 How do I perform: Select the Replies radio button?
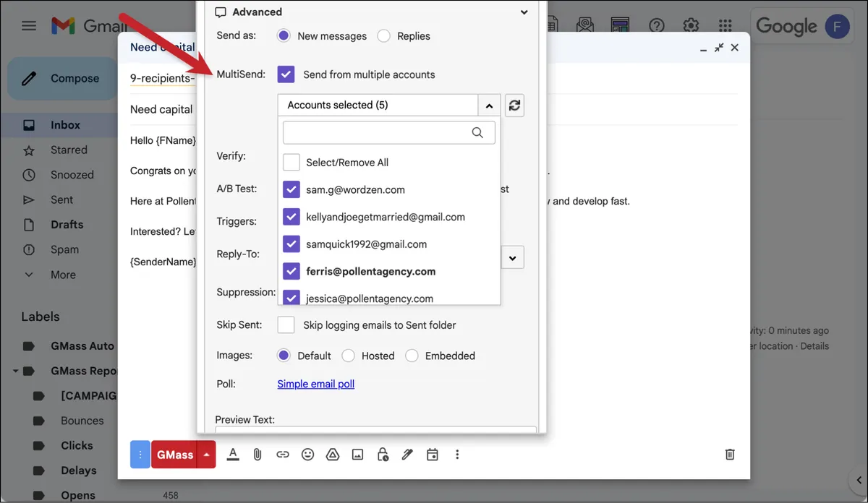[x=384, y=35]
